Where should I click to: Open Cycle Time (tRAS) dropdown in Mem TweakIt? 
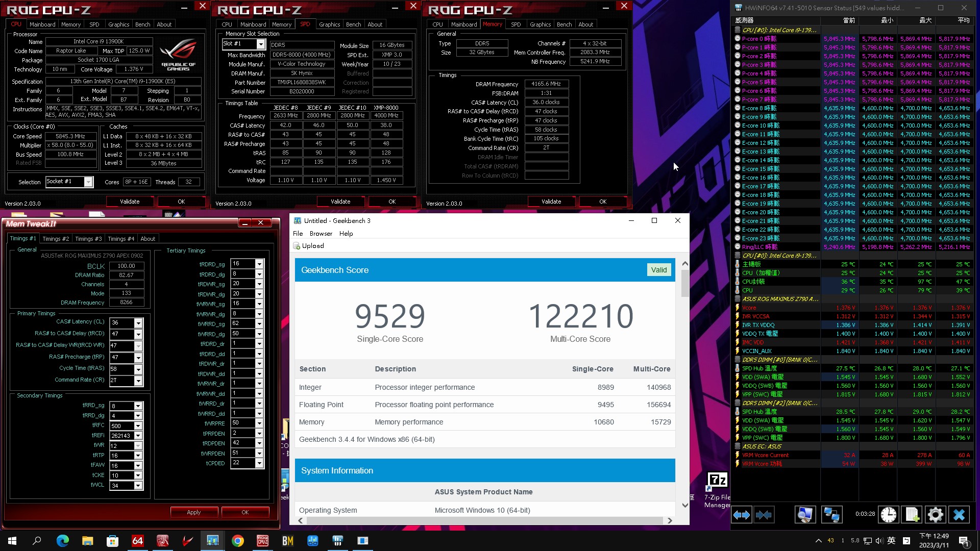[x=138, y=369]
